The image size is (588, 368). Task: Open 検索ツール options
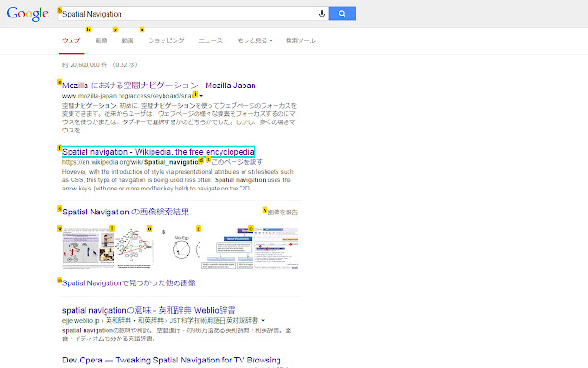[300, 40]
